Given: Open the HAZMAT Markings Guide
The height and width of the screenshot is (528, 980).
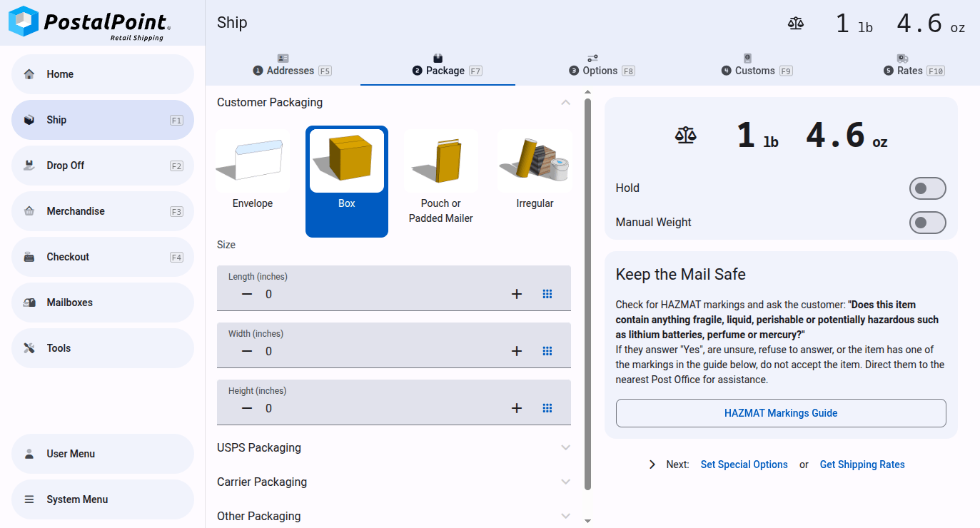Looking at the screenshot, I should coord(781,413).
